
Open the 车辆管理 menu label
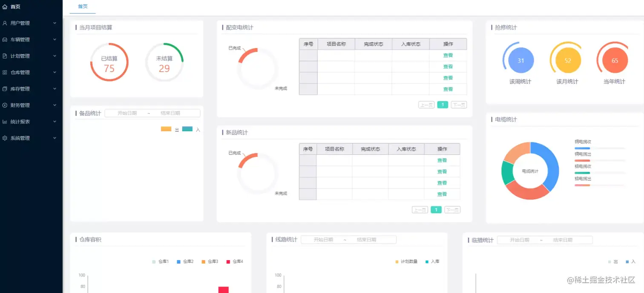pyautogui.click(x=20, y=40)
